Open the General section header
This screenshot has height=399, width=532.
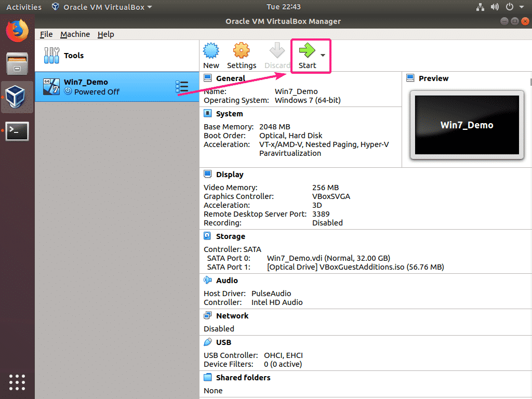230,78
